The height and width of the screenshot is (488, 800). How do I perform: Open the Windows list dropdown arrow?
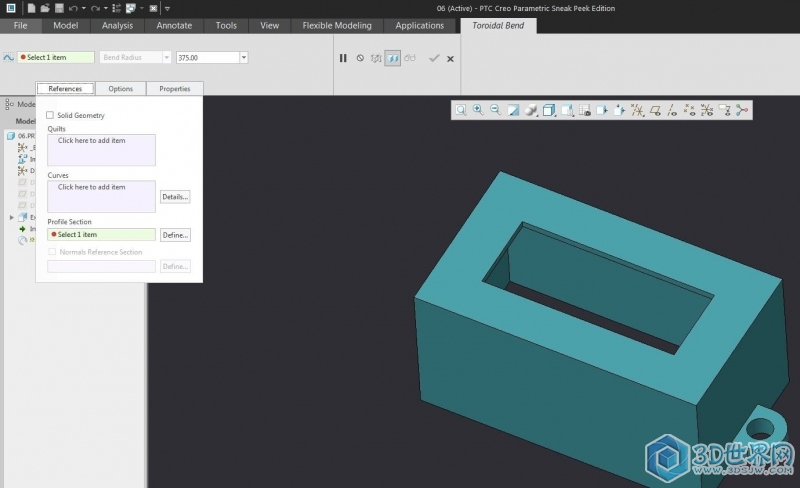point(142,8)
